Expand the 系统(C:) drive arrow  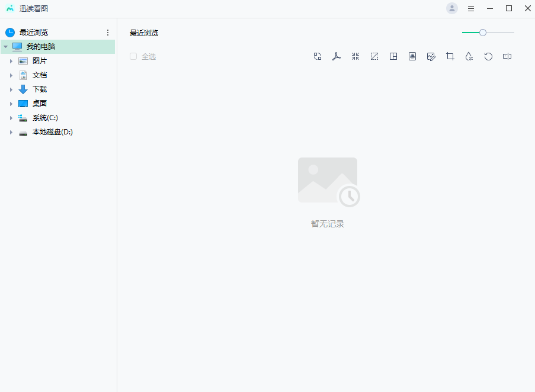coord(11,118)
